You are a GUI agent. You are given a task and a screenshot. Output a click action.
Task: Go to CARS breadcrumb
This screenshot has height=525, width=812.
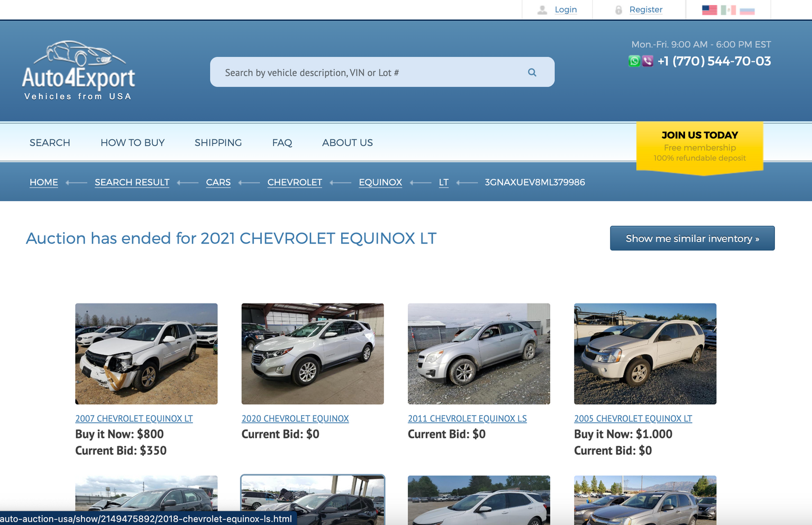pyautogui.click(x=218, y=182)
